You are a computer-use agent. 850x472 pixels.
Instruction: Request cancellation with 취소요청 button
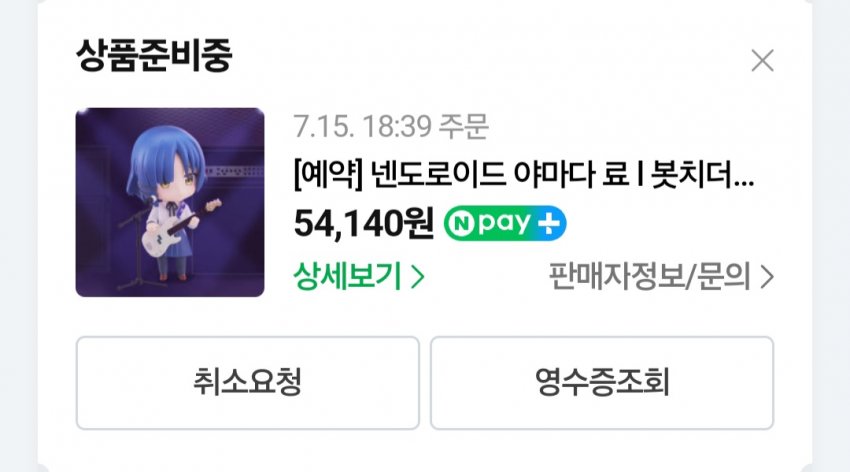(248, 383)
